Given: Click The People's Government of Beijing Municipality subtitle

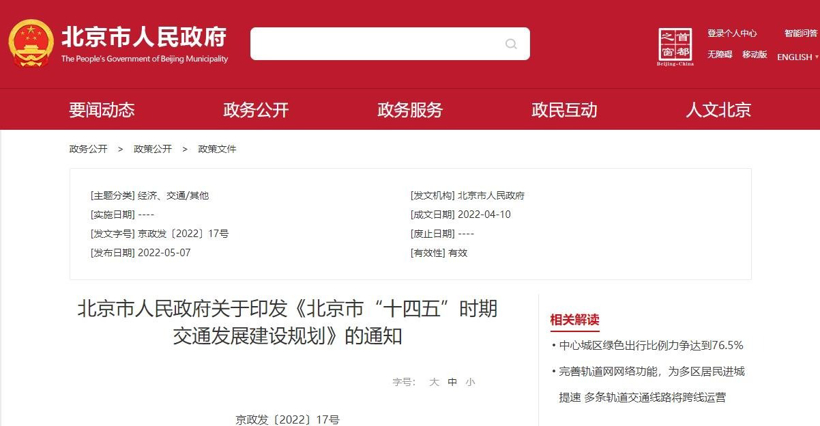Looking at the screenshot, I should [x=145, y=59].
